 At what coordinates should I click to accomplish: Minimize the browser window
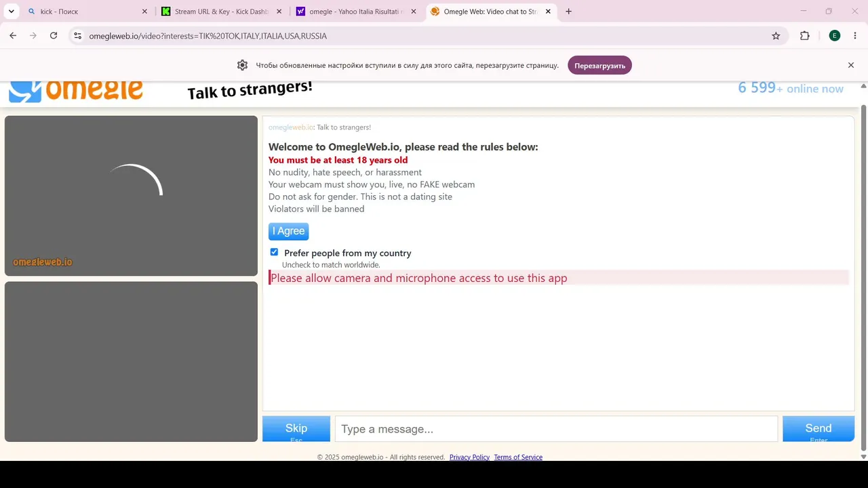pyautogui.click(x=804, y=12)
